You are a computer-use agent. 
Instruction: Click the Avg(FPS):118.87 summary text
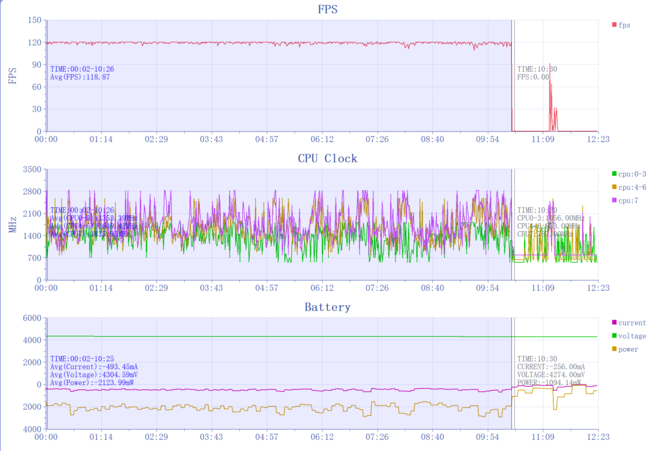(81, 77)
